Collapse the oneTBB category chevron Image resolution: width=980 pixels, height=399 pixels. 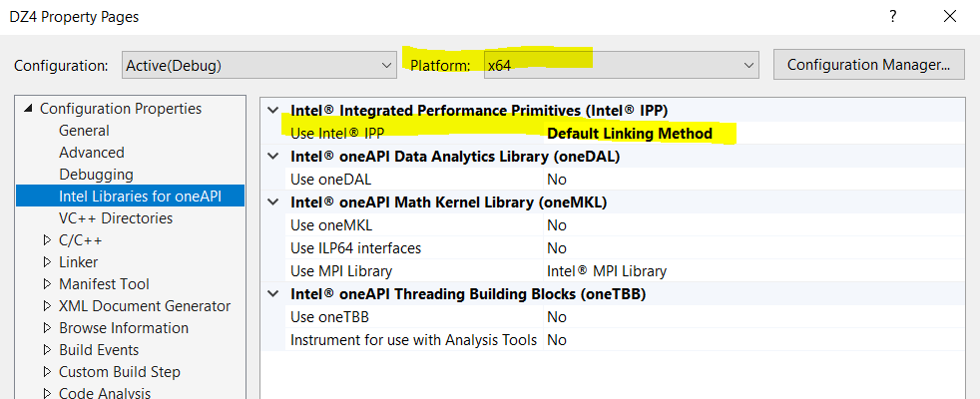pos(272,294)
